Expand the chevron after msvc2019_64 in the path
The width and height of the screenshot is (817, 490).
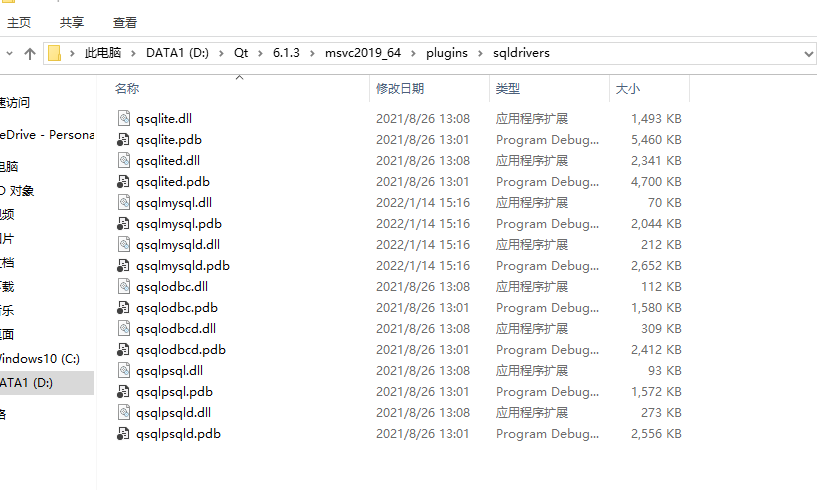tap(414, 53)
